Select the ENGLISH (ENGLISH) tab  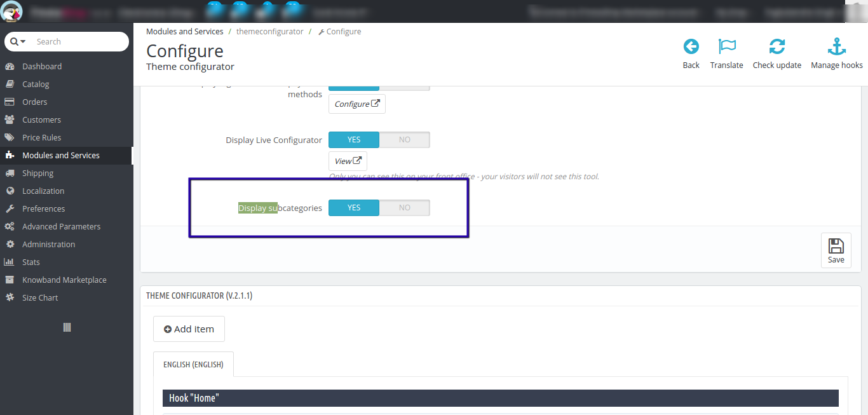[193, 365]
